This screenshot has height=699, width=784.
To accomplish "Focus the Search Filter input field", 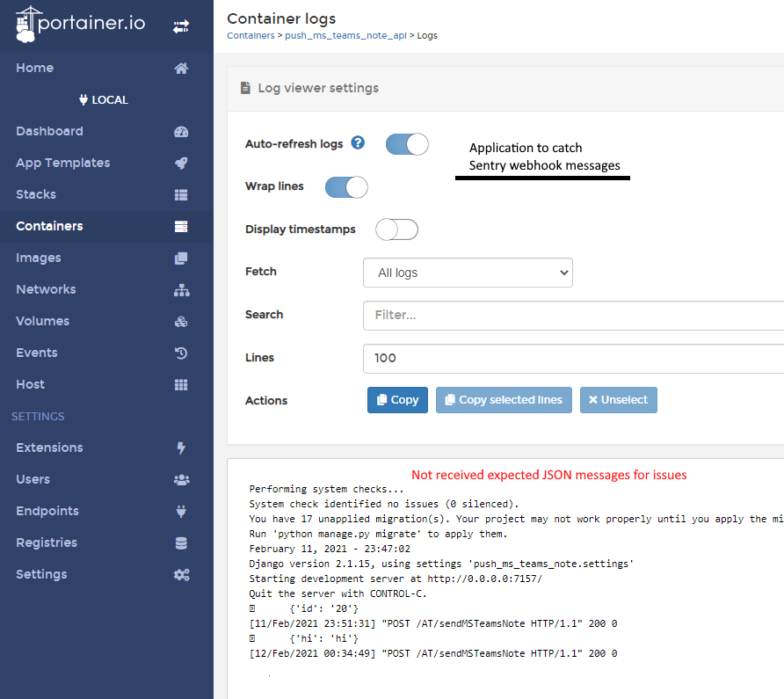I will pos(574,316).
